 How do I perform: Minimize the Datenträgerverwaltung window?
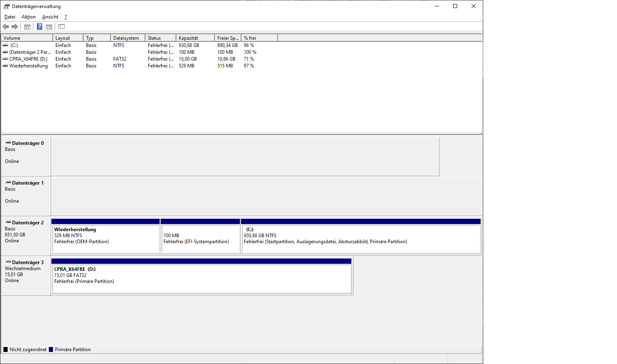coord(437,6)
